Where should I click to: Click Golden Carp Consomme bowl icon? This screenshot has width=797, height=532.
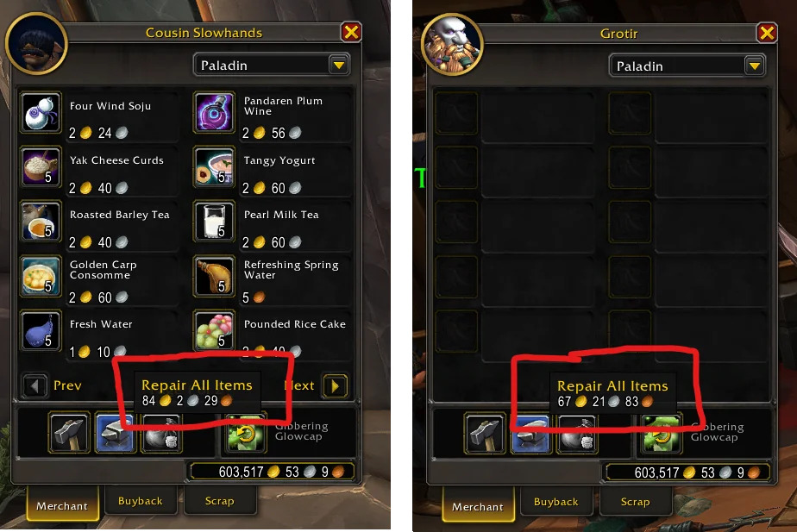click(x=41, y=276)
